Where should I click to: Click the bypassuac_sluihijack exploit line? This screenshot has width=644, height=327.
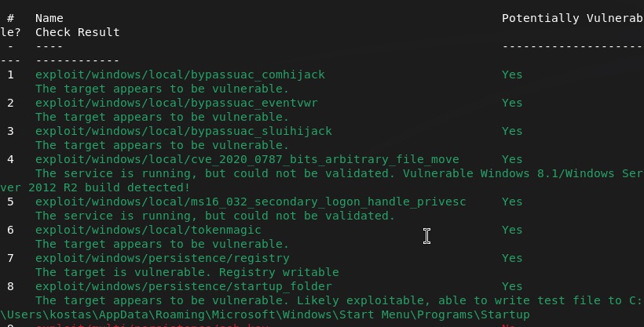click(183, 131)
